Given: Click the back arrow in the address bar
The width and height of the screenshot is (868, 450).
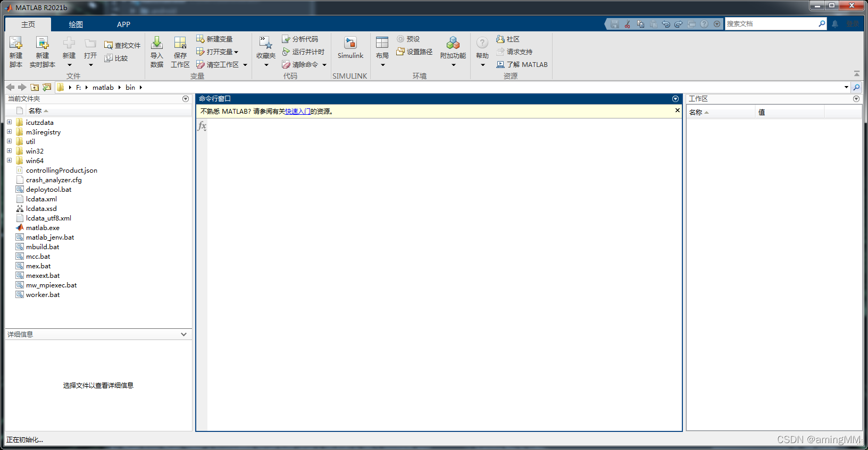Looking at the screenshot, I should coord(10,87).
